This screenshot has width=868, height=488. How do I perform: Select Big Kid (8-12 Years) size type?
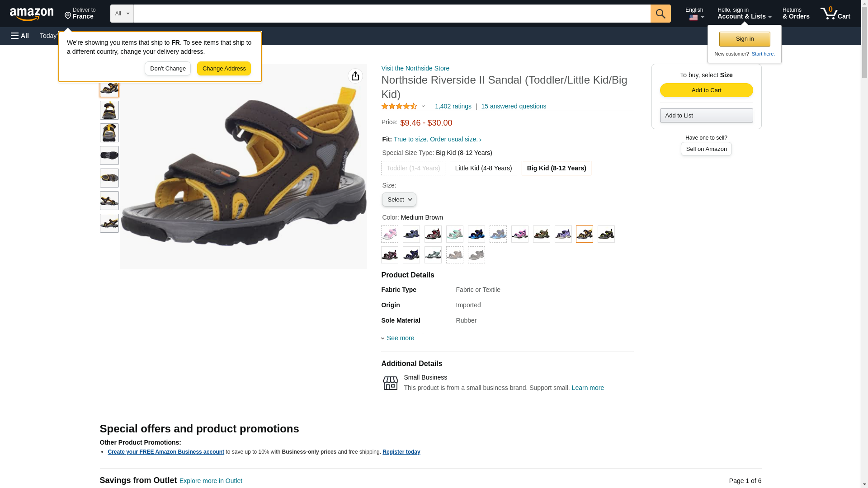(x=556, y=168)
